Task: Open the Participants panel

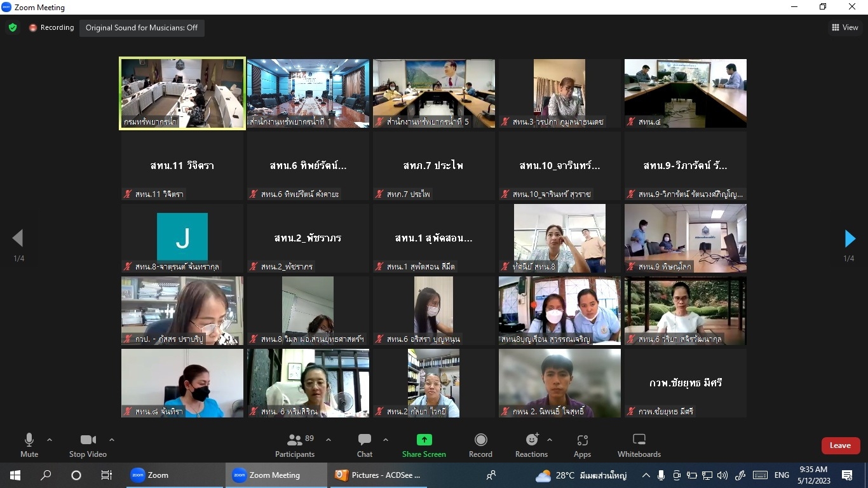Action: [x=295, y=445]
